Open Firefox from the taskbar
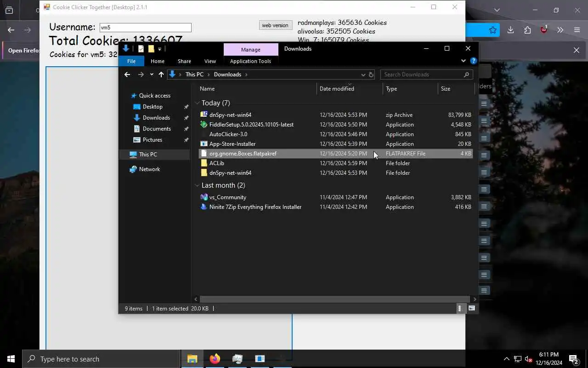The height and width of the screenshot is (368, 588). 215,359
